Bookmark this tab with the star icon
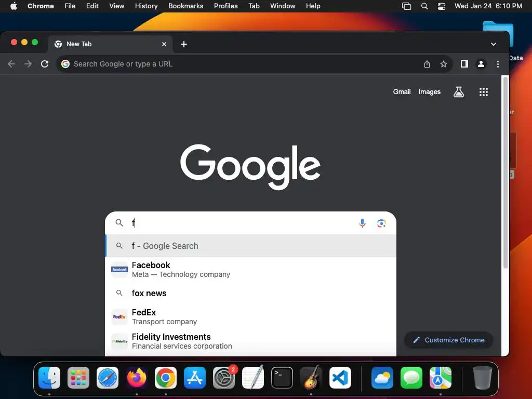 444,64
